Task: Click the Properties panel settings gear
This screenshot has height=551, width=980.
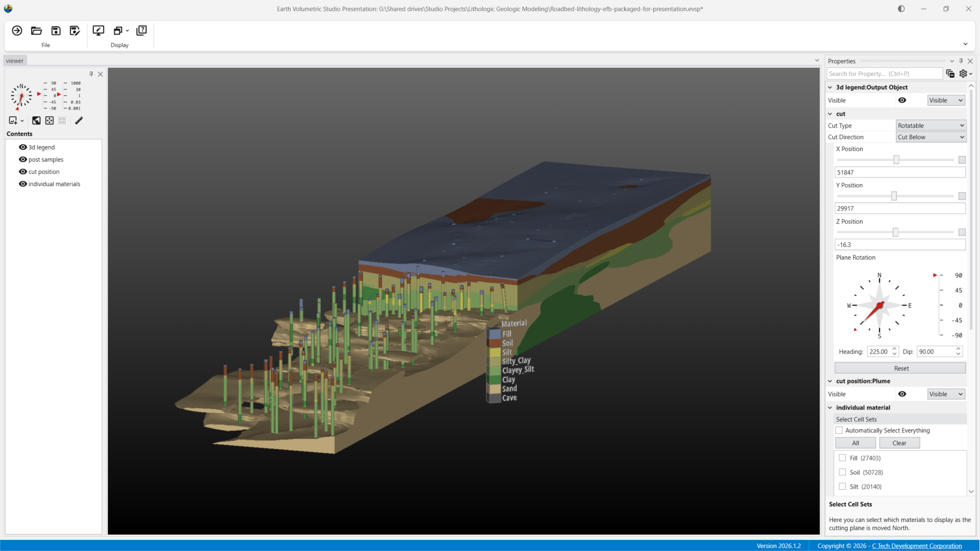Action: (963, 73)
